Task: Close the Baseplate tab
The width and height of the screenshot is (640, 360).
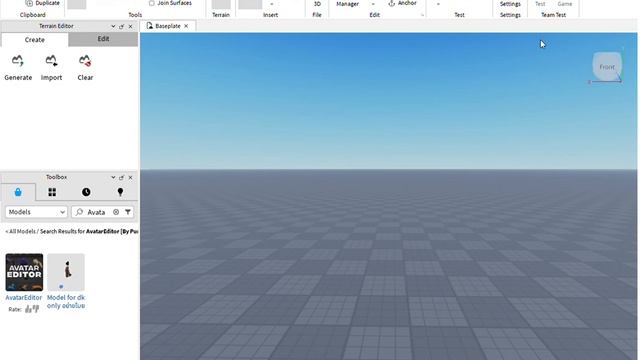Action: pos(186,26)
